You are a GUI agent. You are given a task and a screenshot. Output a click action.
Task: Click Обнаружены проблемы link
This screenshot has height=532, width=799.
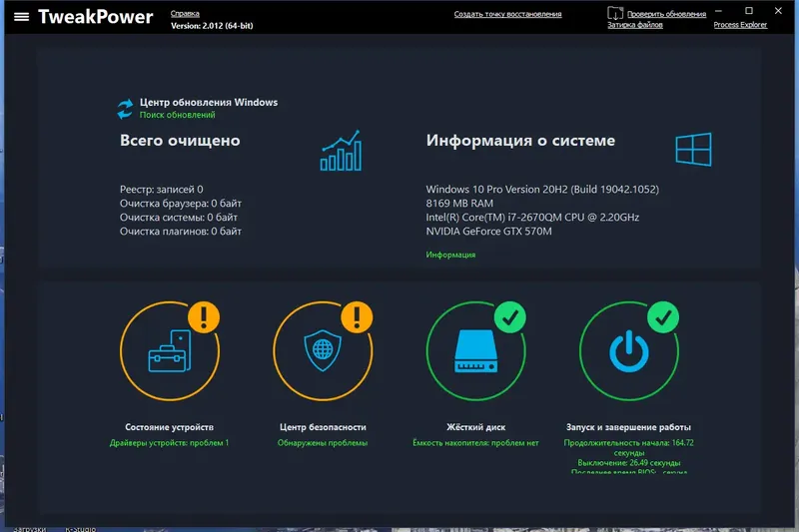pyautogui.click(x=323, y=443)
